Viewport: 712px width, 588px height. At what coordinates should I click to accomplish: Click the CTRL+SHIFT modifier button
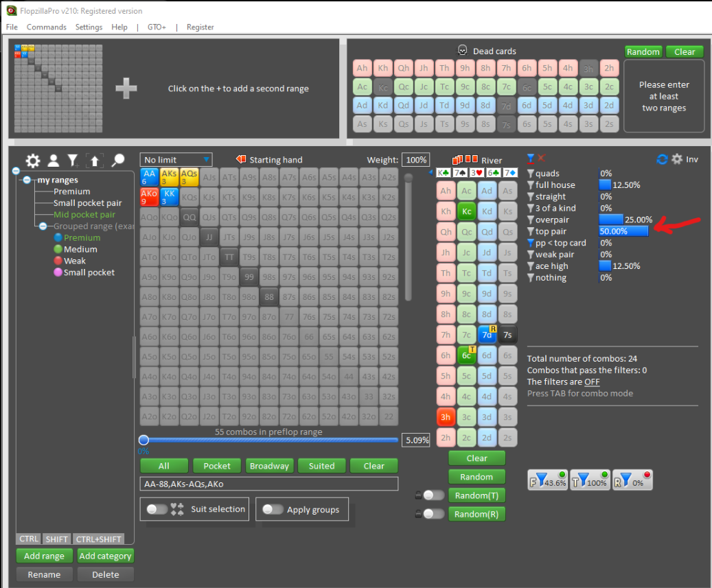point(99,539)
